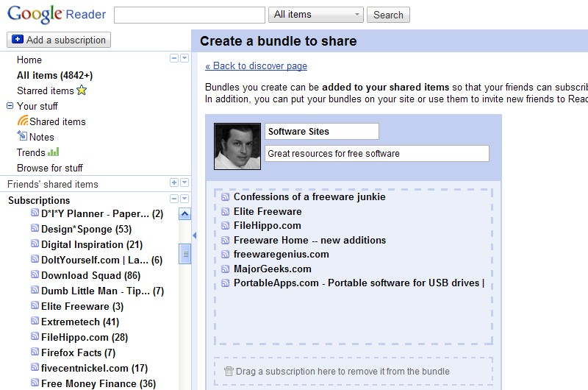Click bundle feed icon for MajorGeeks.com
The height and width of the screenshot is (390, 588).
(x=225, y=269)
